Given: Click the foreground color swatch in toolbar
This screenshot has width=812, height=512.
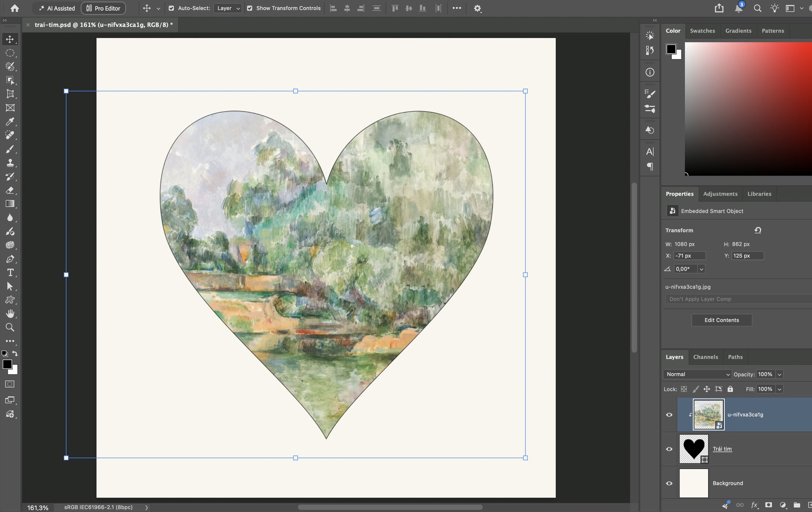Looking at the screenshot, I should (8, 365).
